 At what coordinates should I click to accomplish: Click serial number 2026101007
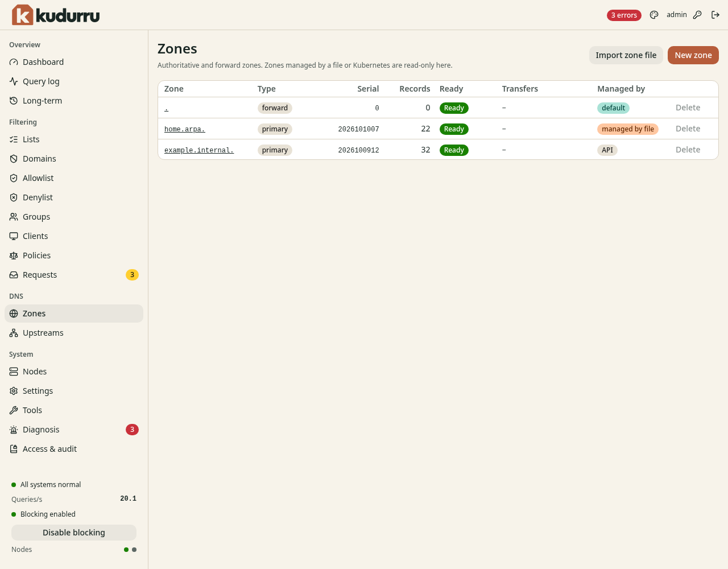[358, 129]
